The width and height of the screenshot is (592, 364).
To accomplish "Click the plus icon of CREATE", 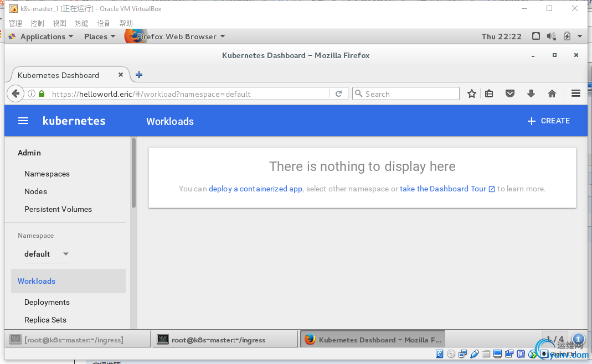I will [531, 121].
